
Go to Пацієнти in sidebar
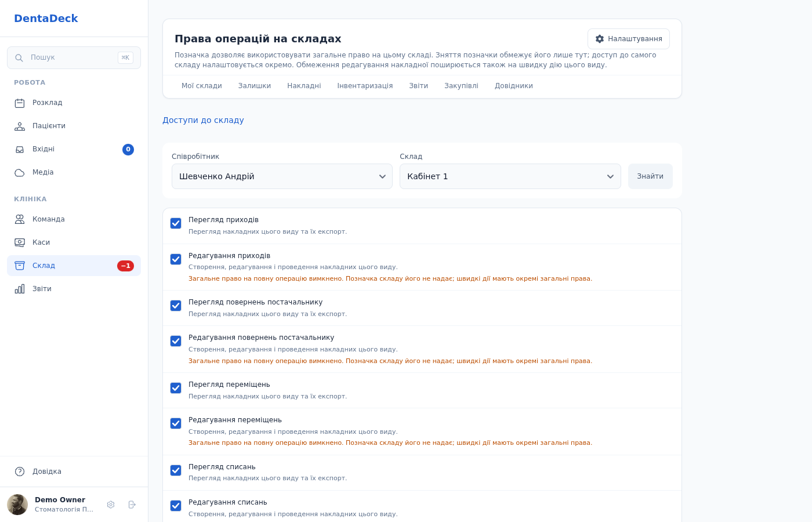(74, 126)
